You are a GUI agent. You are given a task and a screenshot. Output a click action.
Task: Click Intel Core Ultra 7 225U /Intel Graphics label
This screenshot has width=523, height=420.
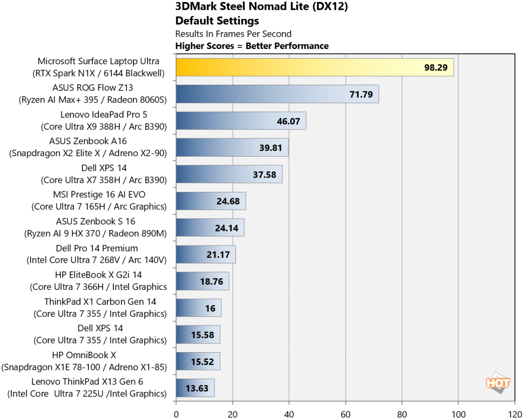[x=87, y=393]
